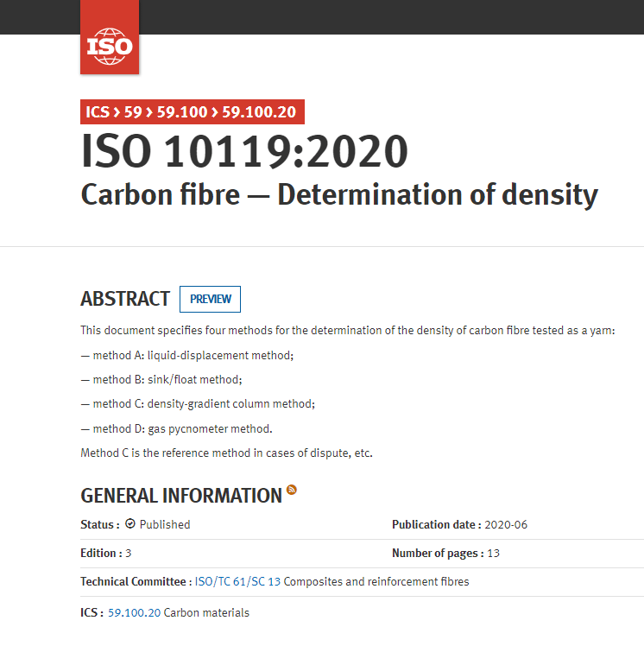
Task: Go to breadcrumb category 59
Action: [x=133, y=112]
